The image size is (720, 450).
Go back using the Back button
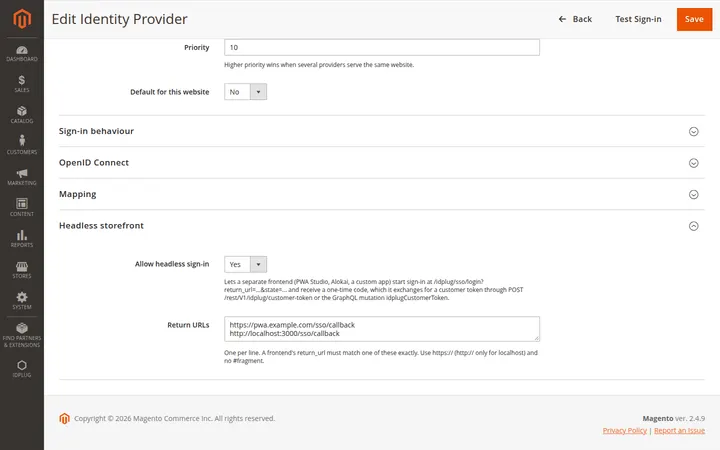(575, 19)
